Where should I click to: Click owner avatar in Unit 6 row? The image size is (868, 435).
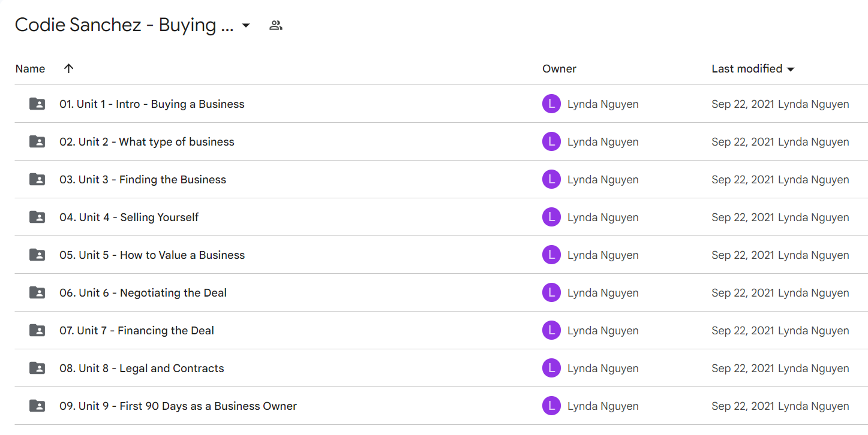coord(551,292)
